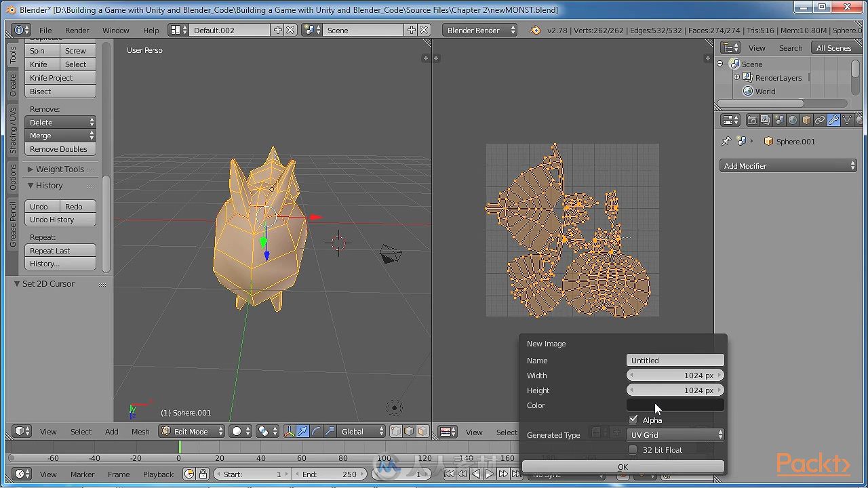Open the screen layout browse icon
This screenshot has height=488, width=868.
[x=178, y=30]
